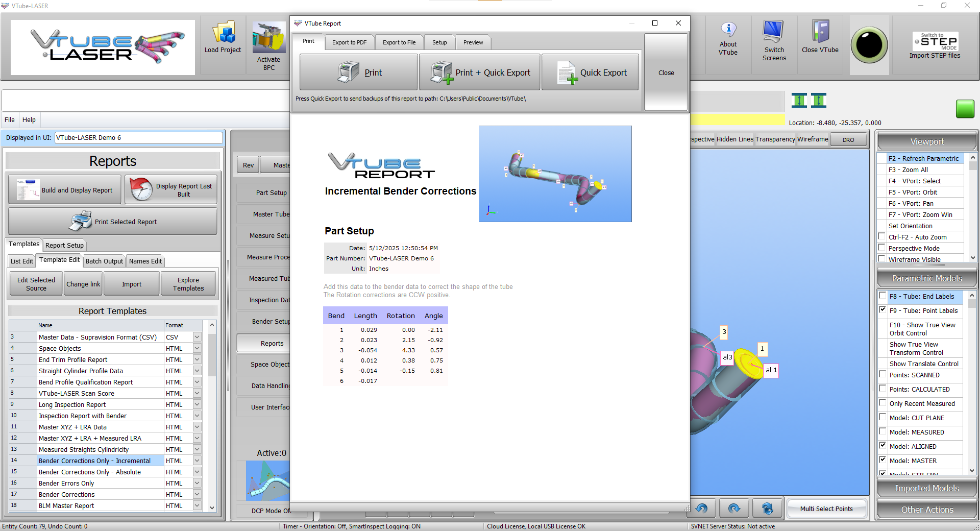The width and height of the screenshot is (980, 531).
Task: Open format dropdown for End Trim Profile Report
Action: tap(197, 359)
